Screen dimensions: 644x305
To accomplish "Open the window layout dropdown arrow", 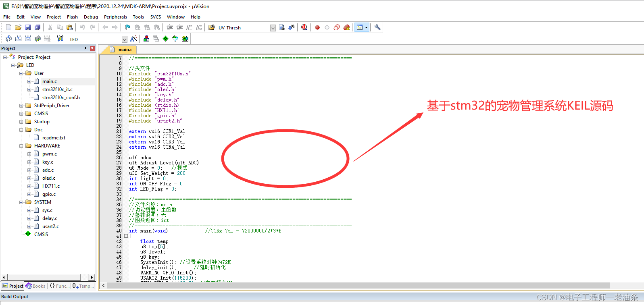I will click(x=366, y=27).
